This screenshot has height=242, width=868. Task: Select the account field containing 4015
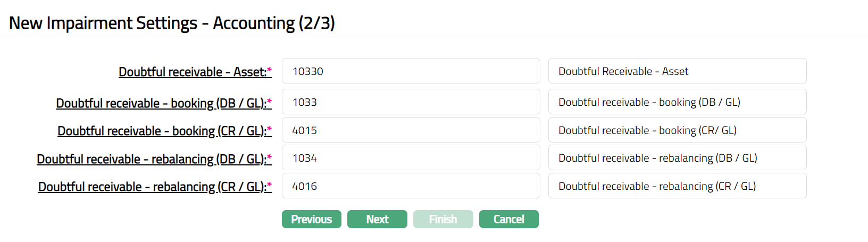[x=411, y=130]
